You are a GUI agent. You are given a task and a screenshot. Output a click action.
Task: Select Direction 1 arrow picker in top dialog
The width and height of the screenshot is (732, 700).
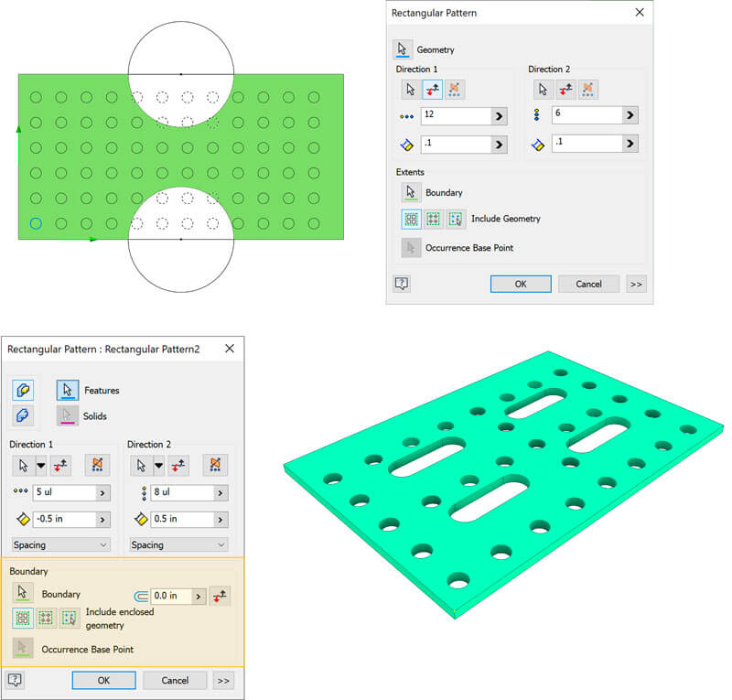tap(411, 89)
